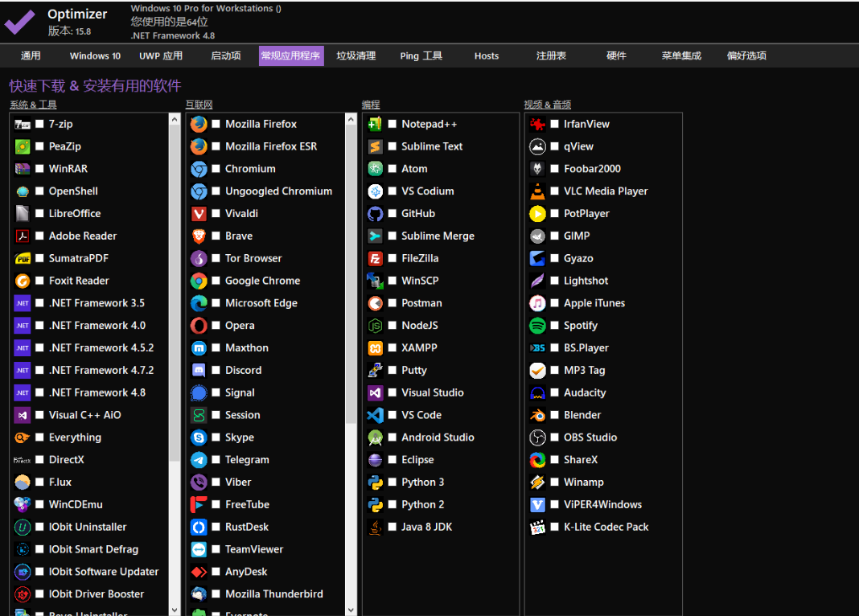Click the Microsoft Edge icon
This screenshot has height=616, width=859.
coord(199,303)
